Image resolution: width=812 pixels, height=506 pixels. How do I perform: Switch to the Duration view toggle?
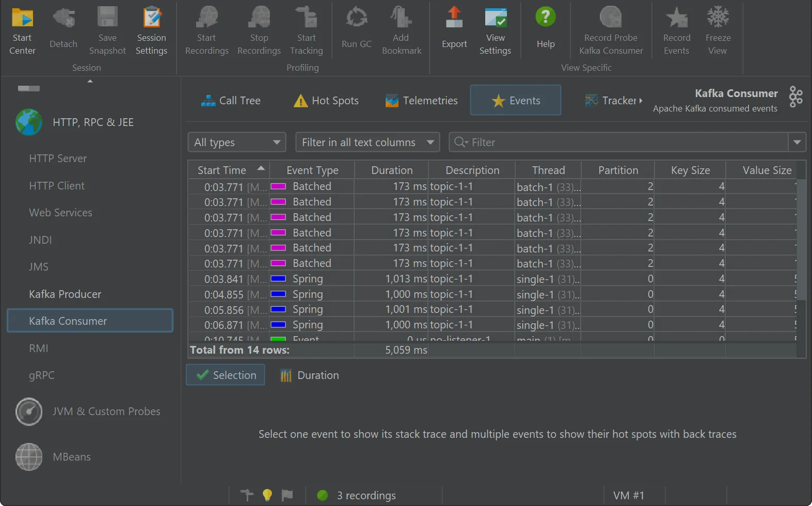pos(309,375)
